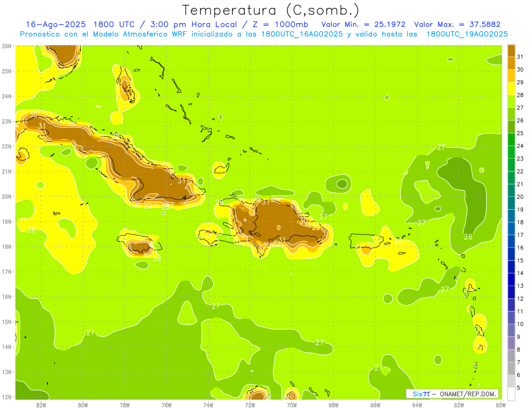
Task: Click contour label 30 over western Cuba
Action: (x=33, y=115)
